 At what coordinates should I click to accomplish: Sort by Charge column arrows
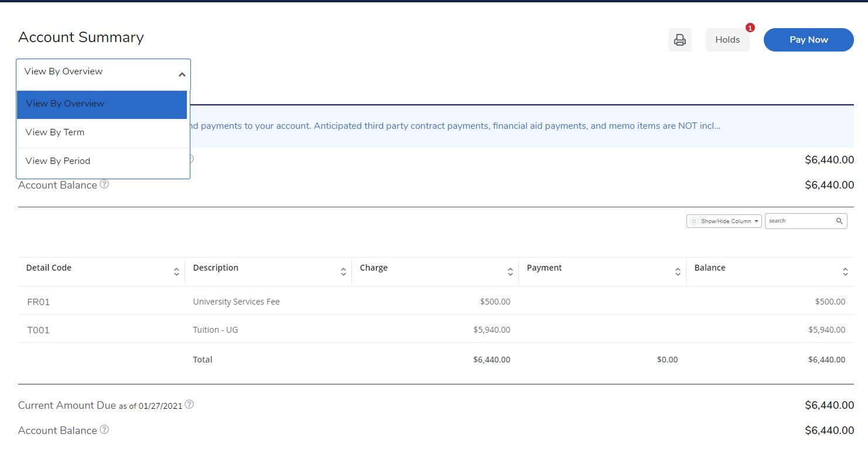click(510, 272)
